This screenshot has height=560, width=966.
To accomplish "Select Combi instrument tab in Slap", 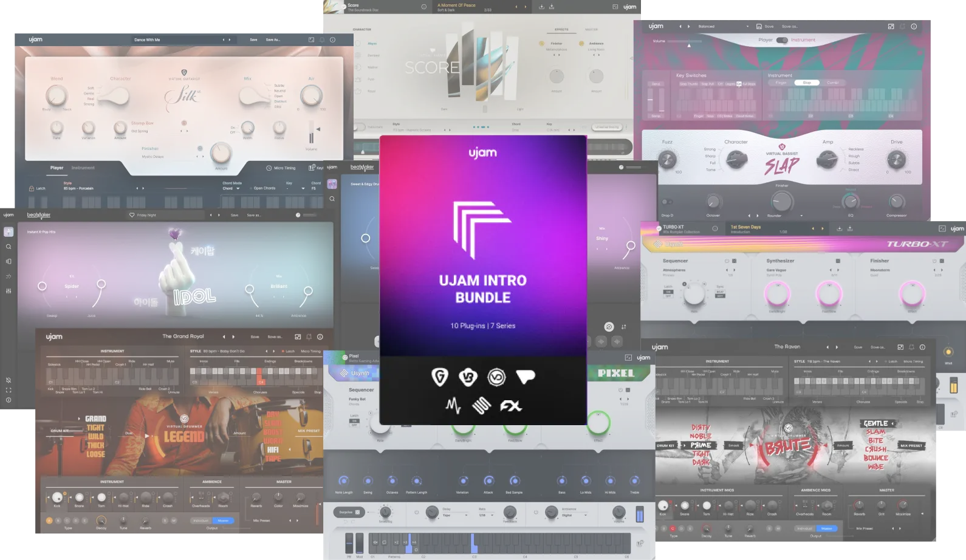I will point(832,83).
